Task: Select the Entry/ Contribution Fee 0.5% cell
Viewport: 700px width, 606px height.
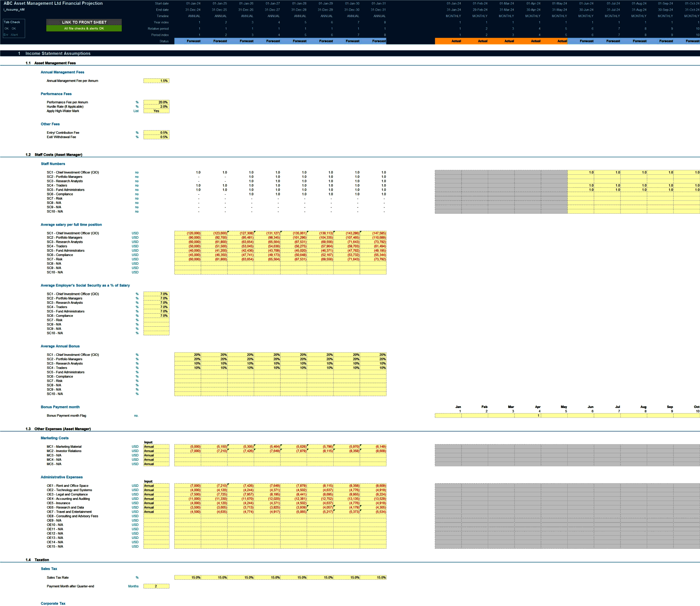Action: click(156, 133)
